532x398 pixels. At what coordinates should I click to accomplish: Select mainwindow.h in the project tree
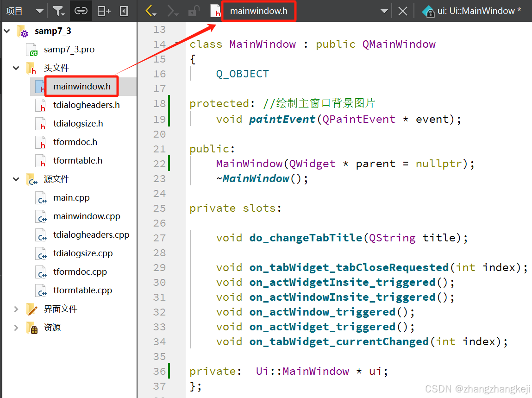[x=82, y=86]
